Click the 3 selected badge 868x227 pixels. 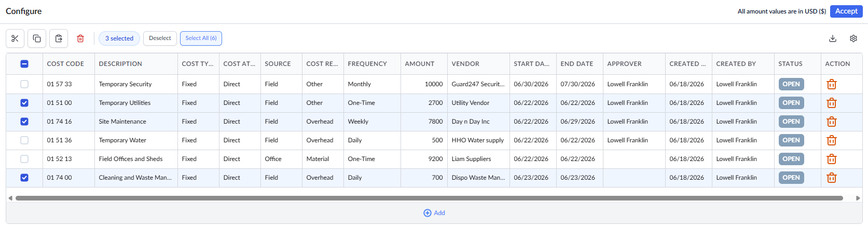pos(119,38)
